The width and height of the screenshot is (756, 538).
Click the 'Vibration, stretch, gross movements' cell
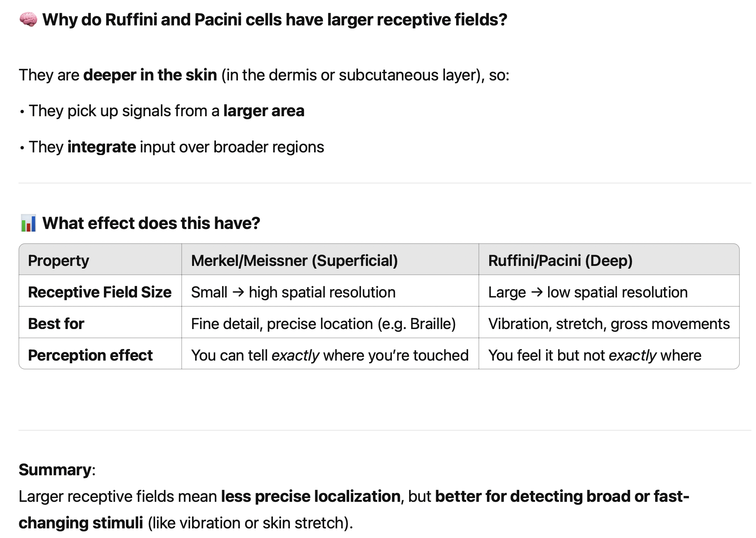pos(609,324)
